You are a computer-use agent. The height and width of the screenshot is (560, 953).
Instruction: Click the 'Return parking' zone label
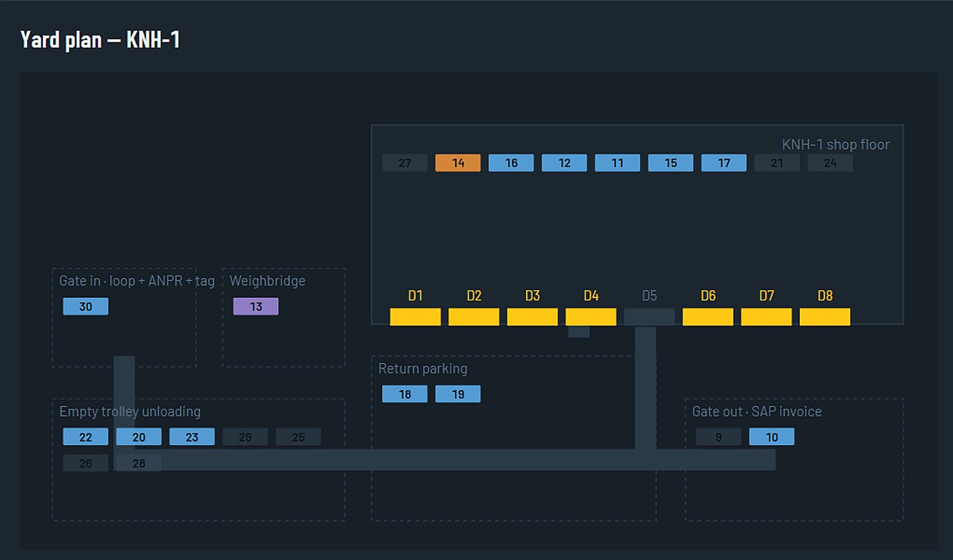423,368
